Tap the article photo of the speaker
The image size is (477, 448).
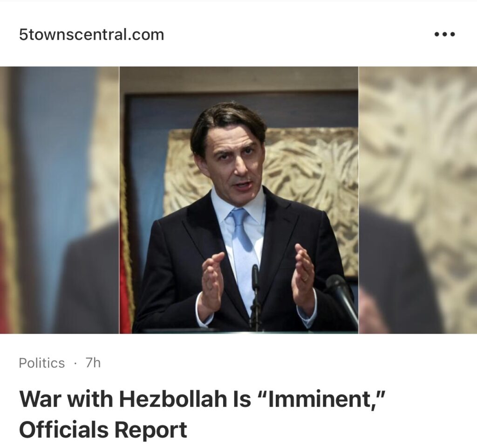pos(239,200)
